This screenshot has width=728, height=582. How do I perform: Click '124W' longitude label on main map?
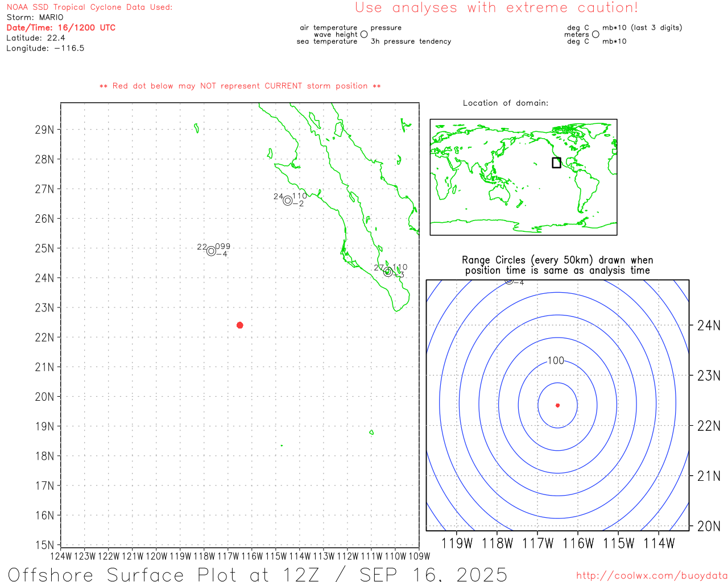61,556
